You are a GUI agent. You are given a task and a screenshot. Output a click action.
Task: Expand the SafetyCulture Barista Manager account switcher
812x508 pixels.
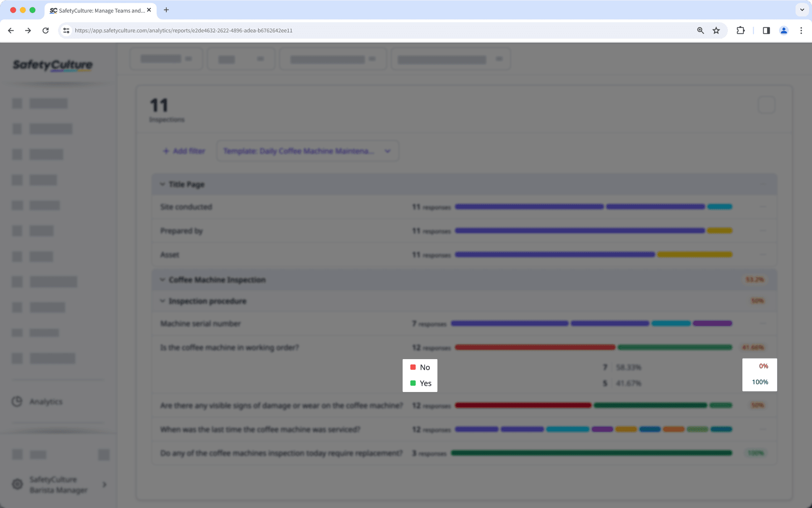(104, 484)
